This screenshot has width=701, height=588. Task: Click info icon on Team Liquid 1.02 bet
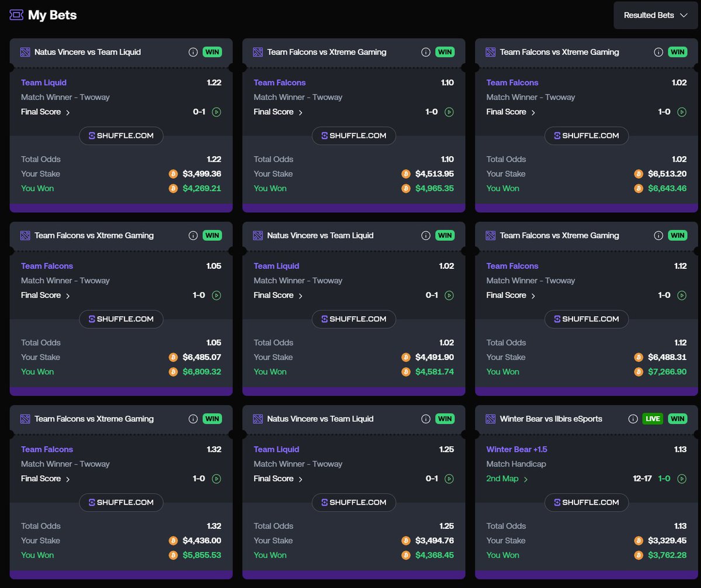click(426, 236)
